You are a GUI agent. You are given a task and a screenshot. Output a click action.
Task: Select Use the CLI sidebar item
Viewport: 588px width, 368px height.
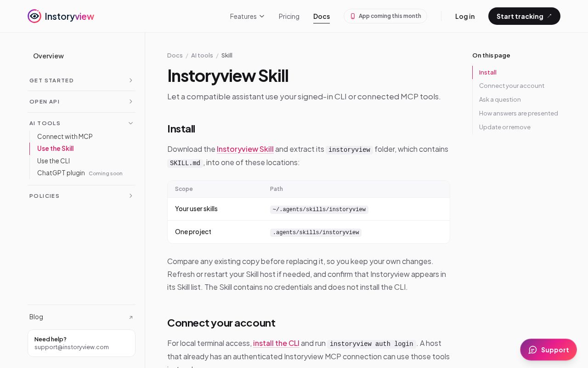coord(53,161)
